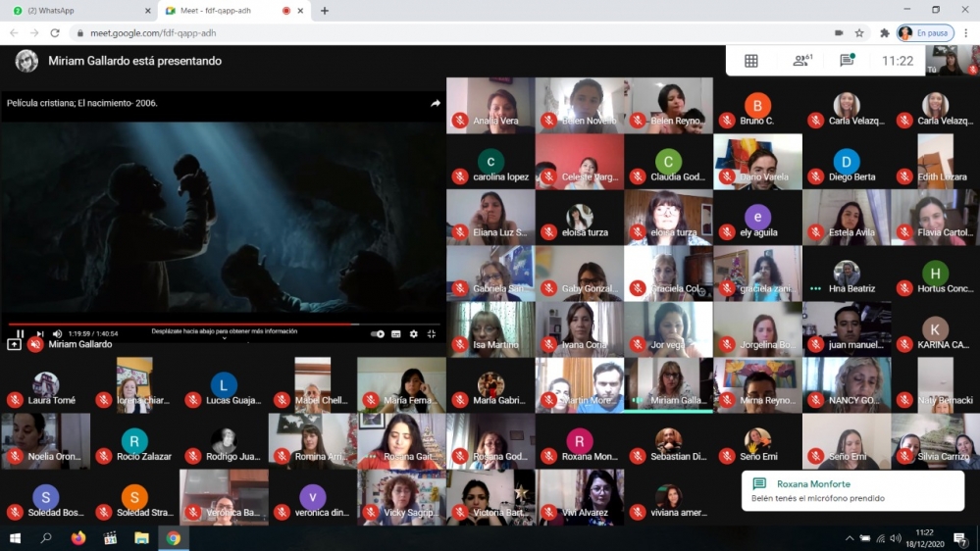Go back in Chrome

(14, 32)
